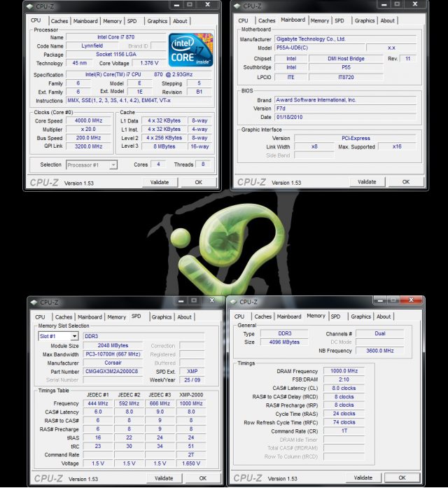Screen dimensions: 448x488
Task: Click the QPI Link 3200.0 MHz value
Action: tap(88, 146)
